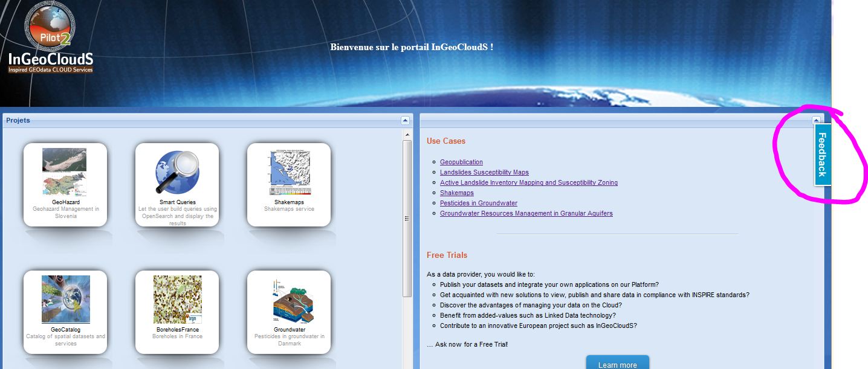Click 'Pesticides in groundwater in Danmark' description
Image resolution: width=868 pixels, height=369 pixels.
click(290, 340)
